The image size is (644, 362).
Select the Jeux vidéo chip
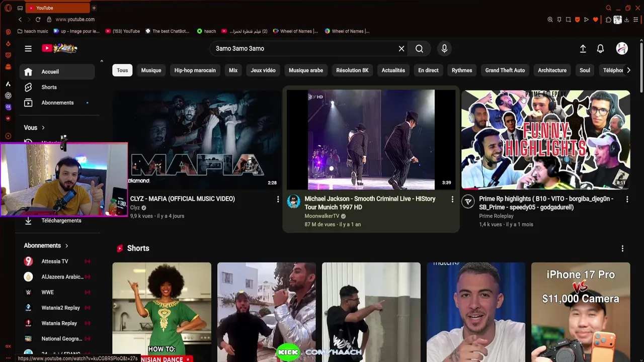click(x=263, y=70)
